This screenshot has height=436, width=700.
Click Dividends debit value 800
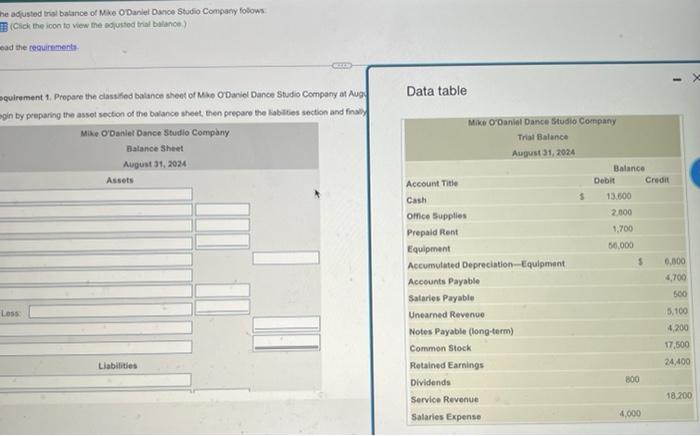pos(632,379)
